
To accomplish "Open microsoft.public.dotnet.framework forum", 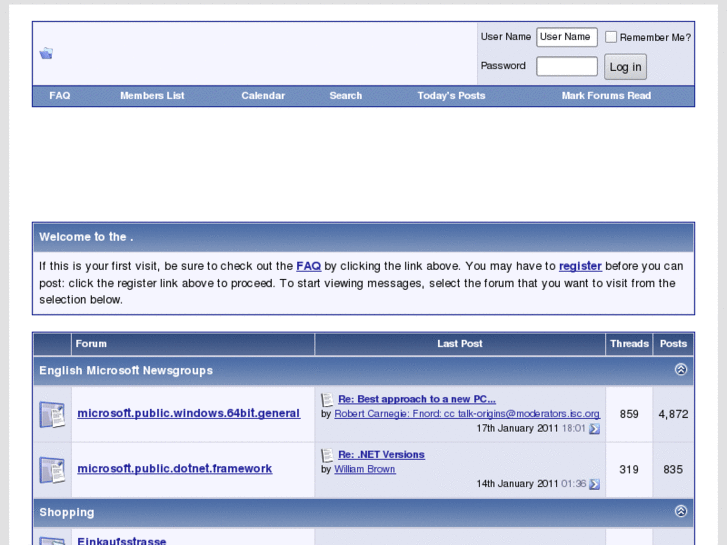I will tap(175, 469).
